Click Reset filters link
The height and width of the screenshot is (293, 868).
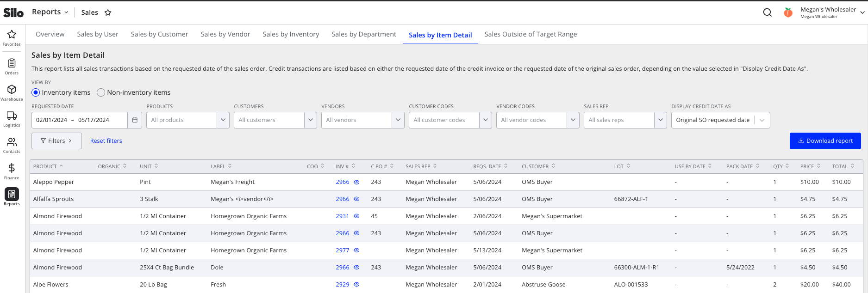point(106,141)
